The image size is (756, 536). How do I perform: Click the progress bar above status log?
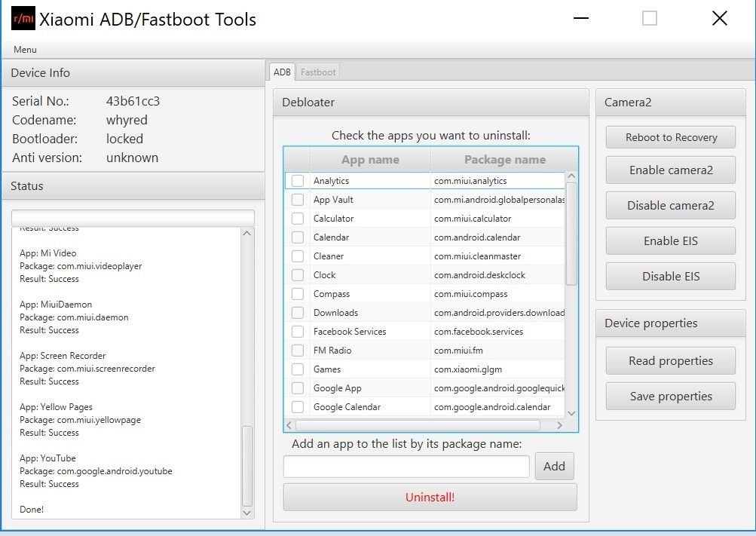tap(133, 217)
